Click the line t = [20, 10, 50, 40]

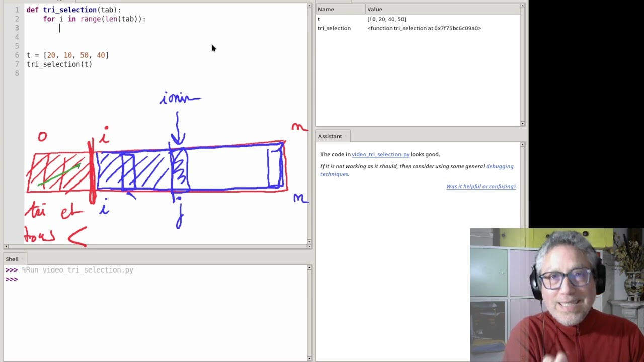tap(67, 55)
